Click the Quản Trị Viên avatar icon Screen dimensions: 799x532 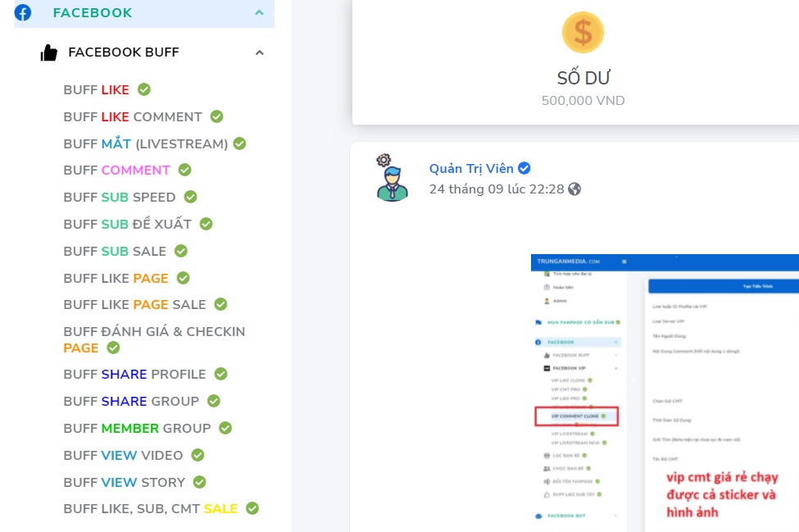tap(392, 178)
